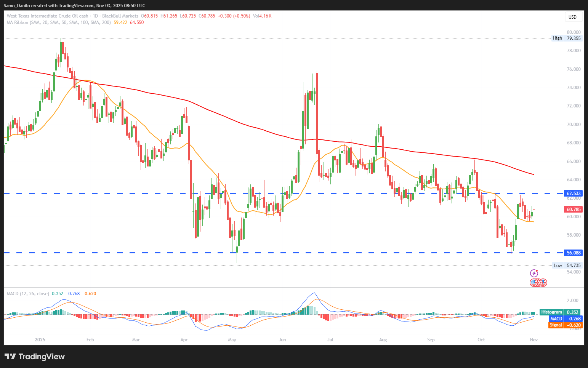
Task: Click the 62.533 resistance price label
Action: pyautogui.click(x=574, y=194)
